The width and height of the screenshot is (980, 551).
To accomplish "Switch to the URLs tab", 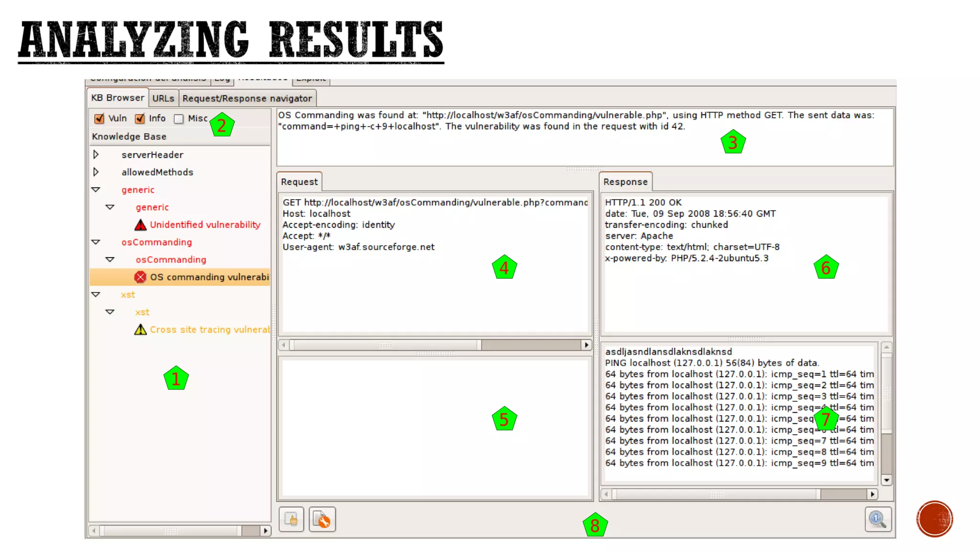I will [x=163, y=98].
